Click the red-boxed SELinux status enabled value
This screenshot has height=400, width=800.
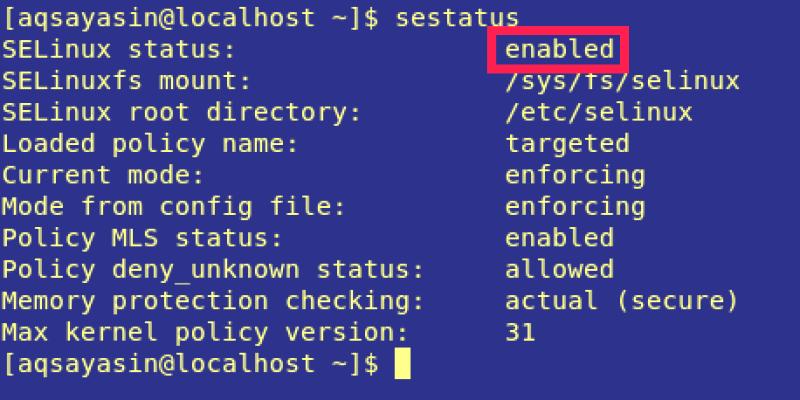(558, 49)
